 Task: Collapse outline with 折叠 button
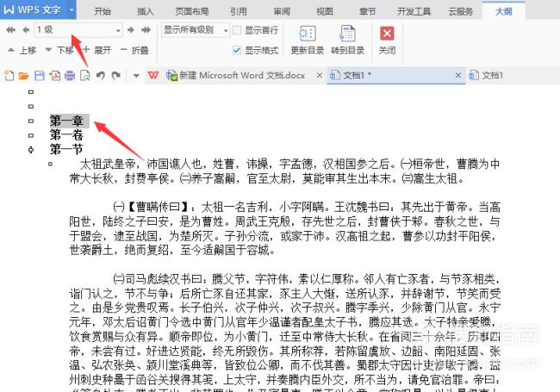click(134, 50)
